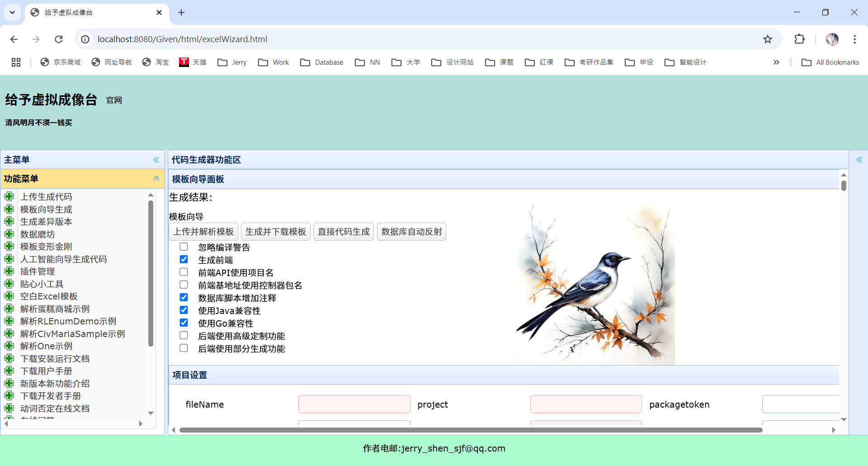
Task: Collapse the 主菜单 panel with its chevron
Action: (156, 159)
